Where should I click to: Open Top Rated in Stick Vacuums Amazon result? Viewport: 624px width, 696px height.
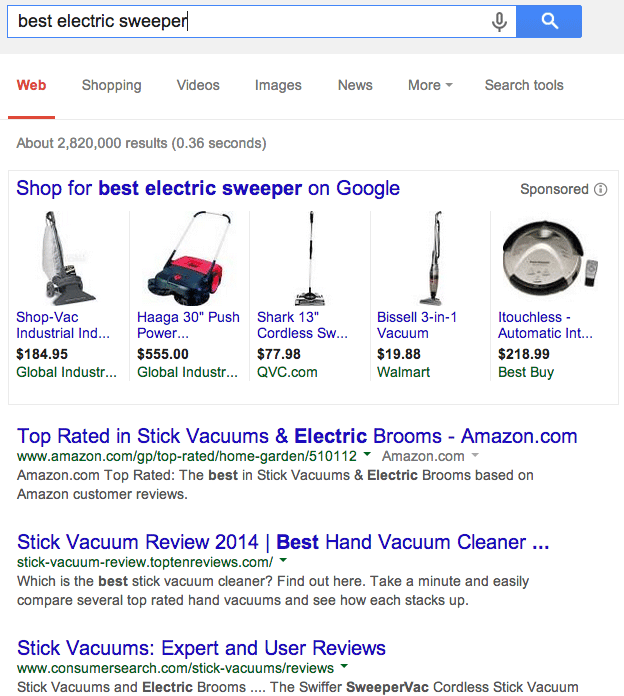click(x=297, y=436)
